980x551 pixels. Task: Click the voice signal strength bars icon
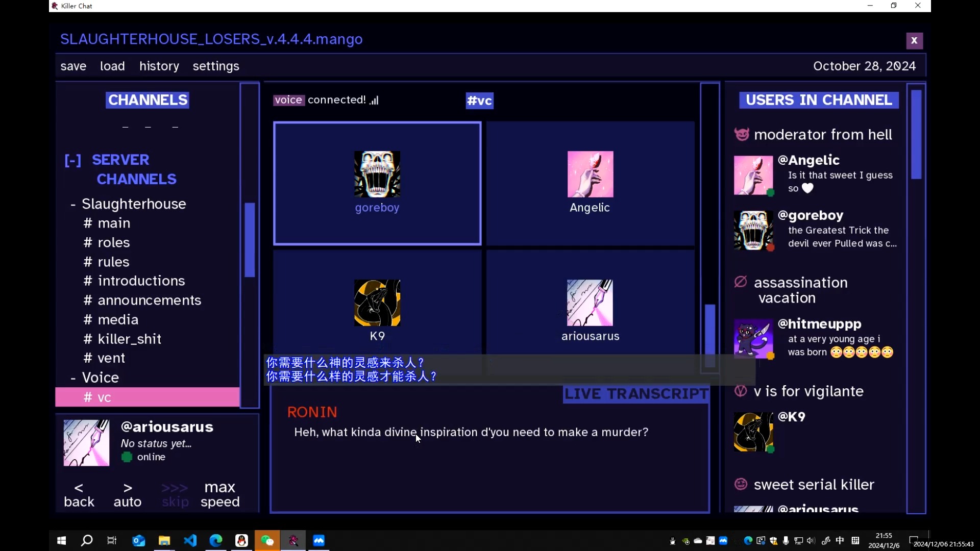(375, 101)
